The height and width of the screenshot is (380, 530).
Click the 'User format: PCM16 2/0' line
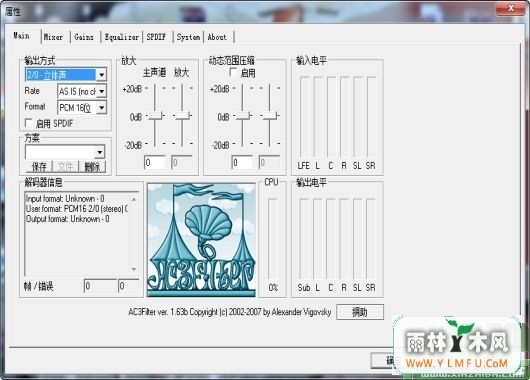coord(77,209)
